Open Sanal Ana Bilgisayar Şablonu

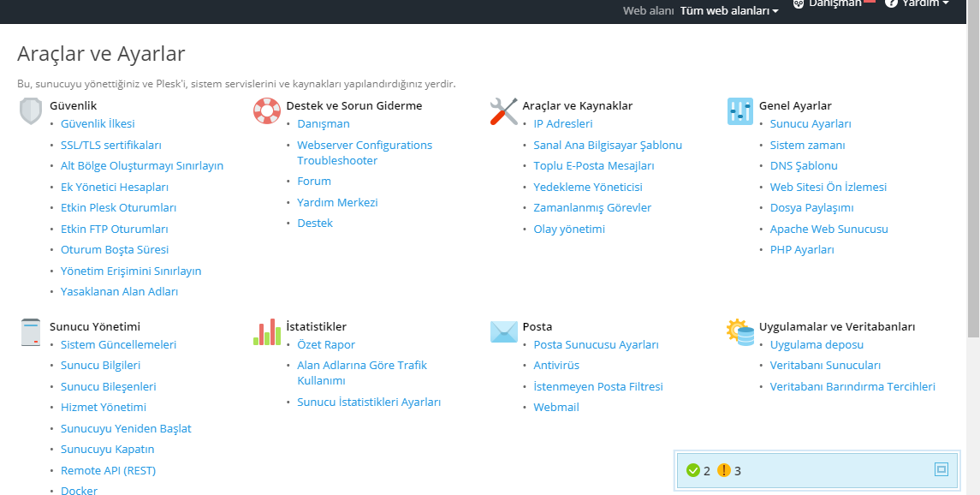[608, 145]
